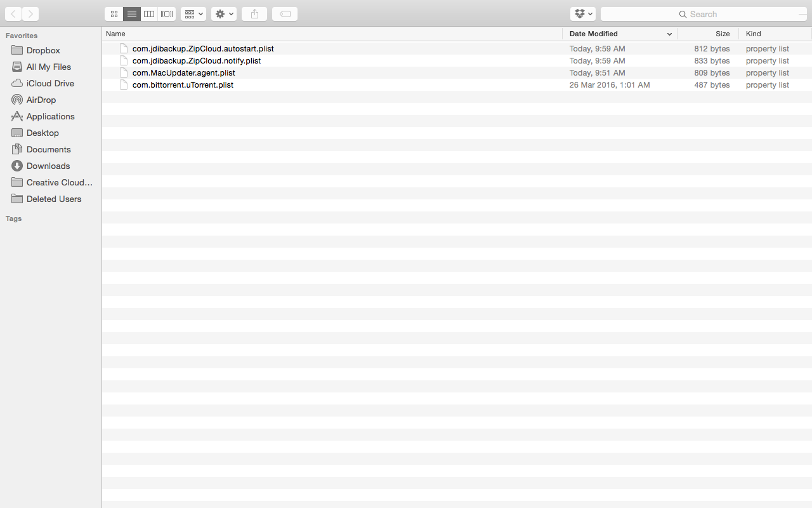Click the "809 bytes" size value
Image resolution: width=812 pixels, height=508 pixels.
click(712, 73)
